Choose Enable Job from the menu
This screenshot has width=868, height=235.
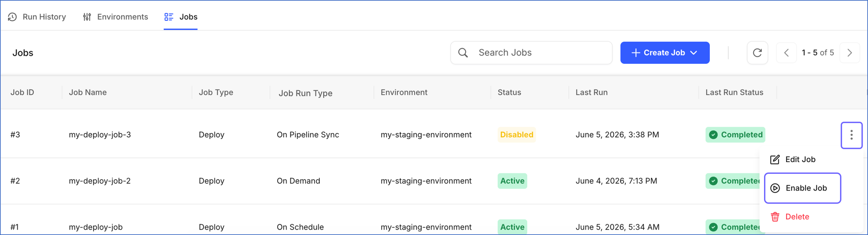[x=802, y=188]
